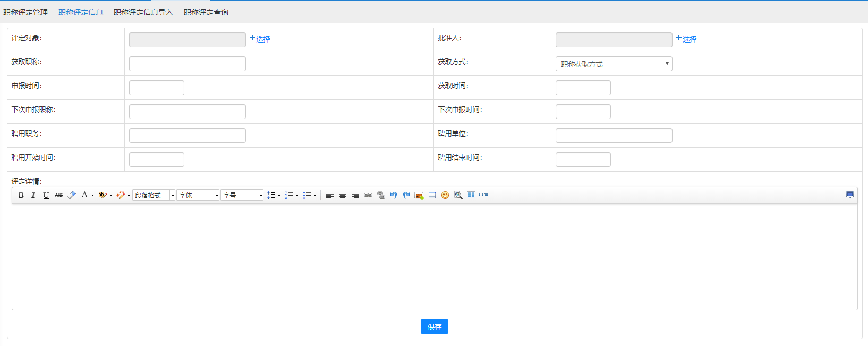The image size is (868, 346).
Task: Click the underline icon in toolbar
Action: tap(46, 195)
